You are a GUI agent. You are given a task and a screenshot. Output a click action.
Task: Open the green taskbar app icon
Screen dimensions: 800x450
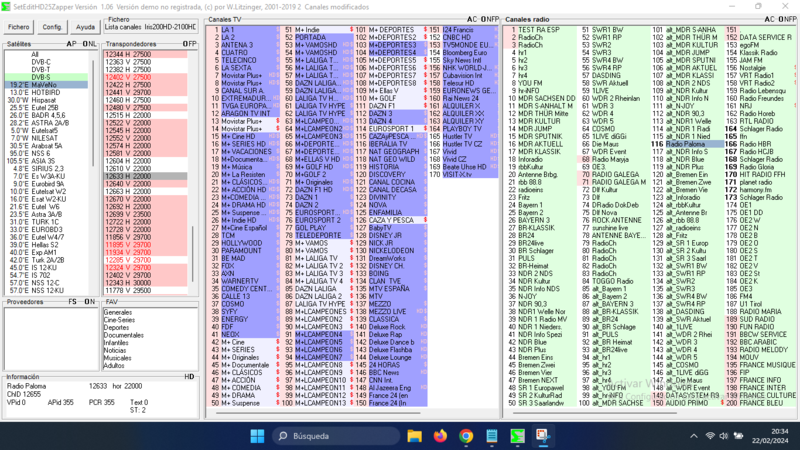pos(517,436)
